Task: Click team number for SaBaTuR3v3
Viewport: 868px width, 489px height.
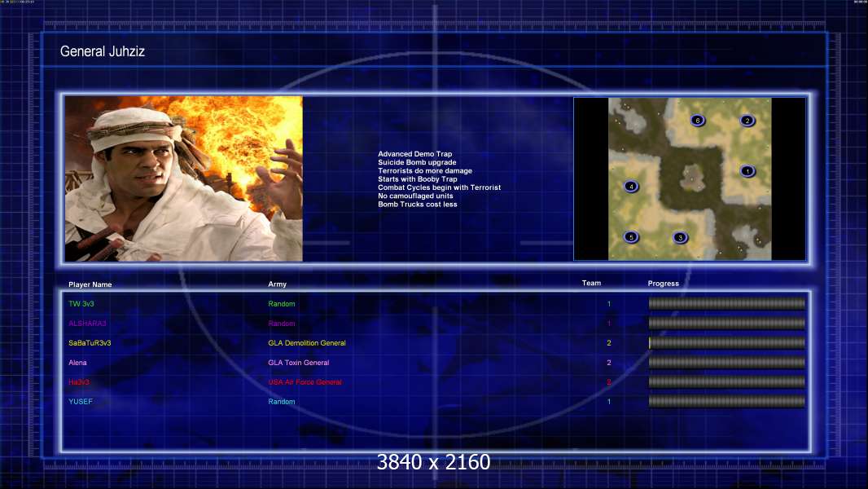Action: (609, 343)
